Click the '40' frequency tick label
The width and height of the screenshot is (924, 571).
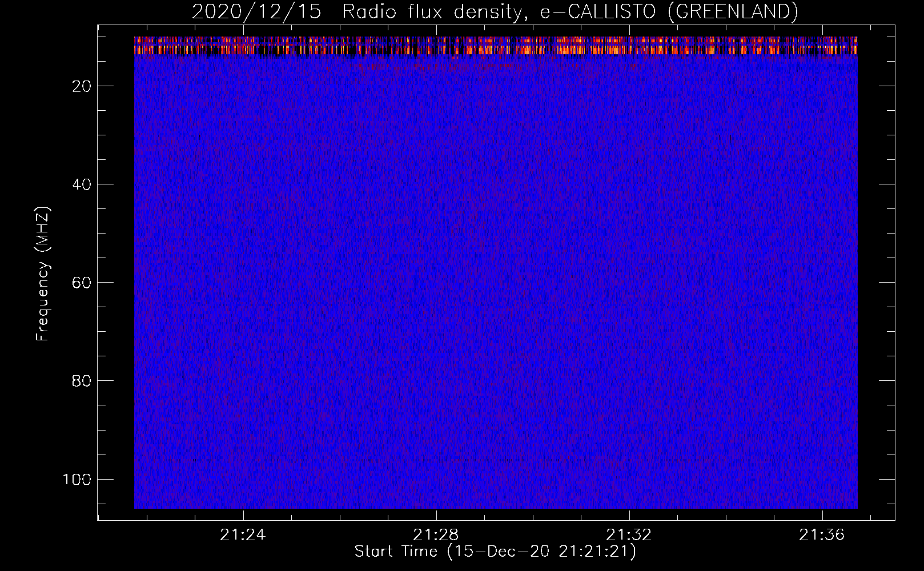pyautogui.click(x=82, y=184)
